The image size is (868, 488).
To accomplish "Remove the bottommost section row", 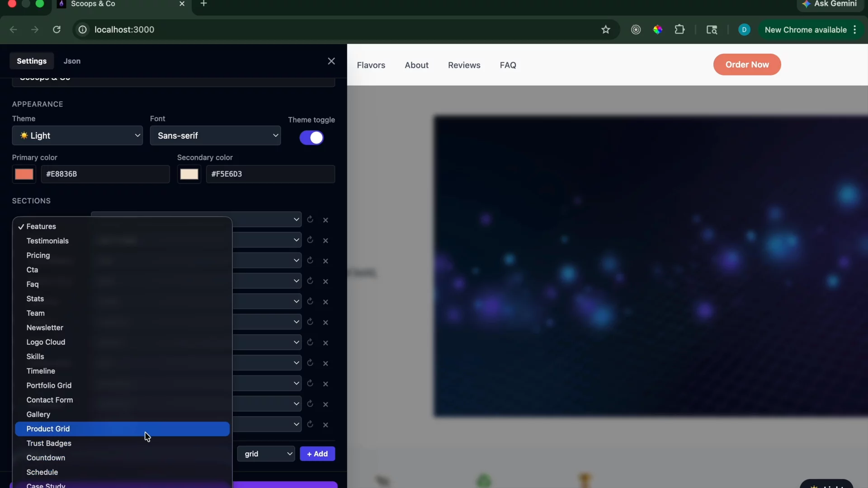I will [x=325, y=425].
